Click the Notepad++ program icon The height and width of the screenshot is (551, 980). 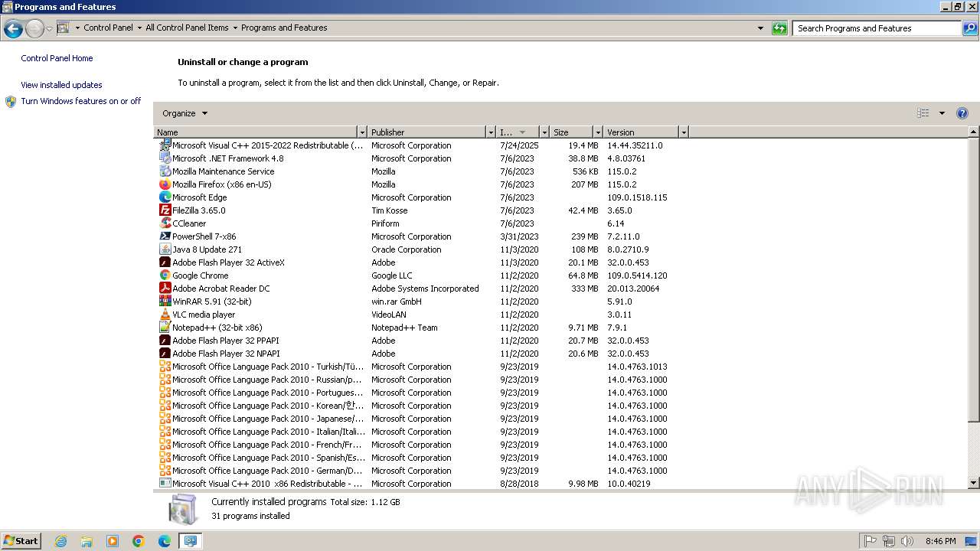click(165, 328)
